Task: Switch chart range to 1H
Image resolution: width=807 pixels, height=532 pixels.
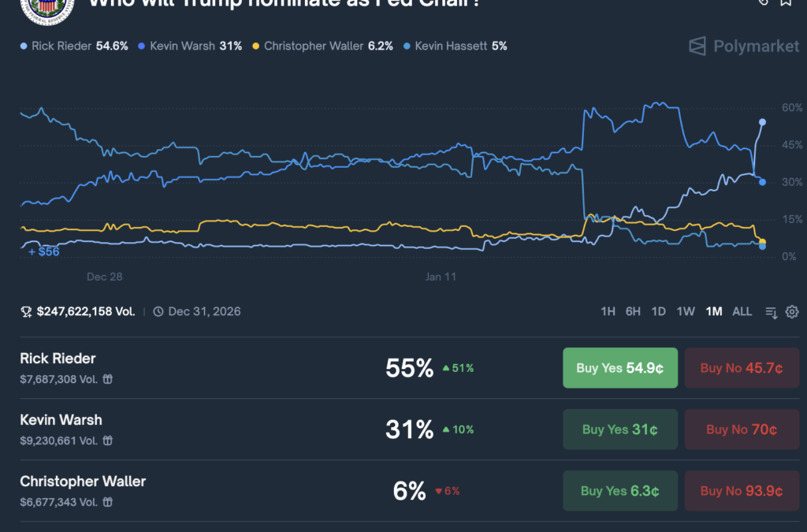Action: click(608, 312)
